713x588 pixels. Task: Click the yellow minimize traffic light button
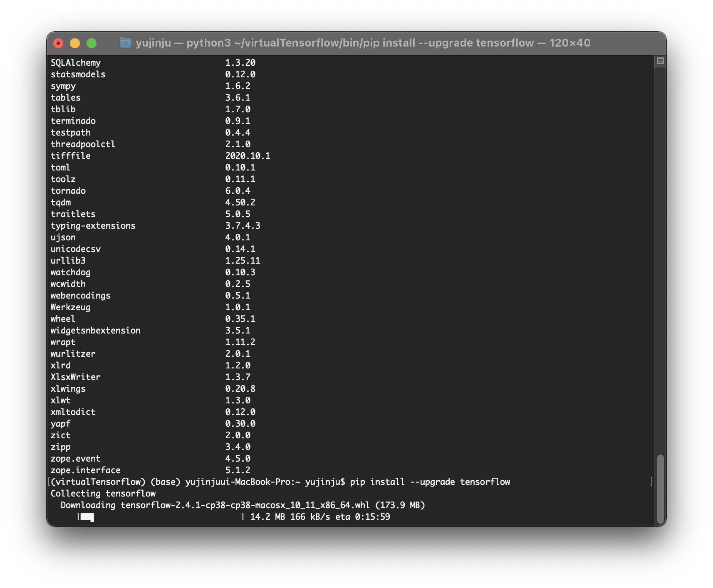pyautogui.click(x=74, y=42)
